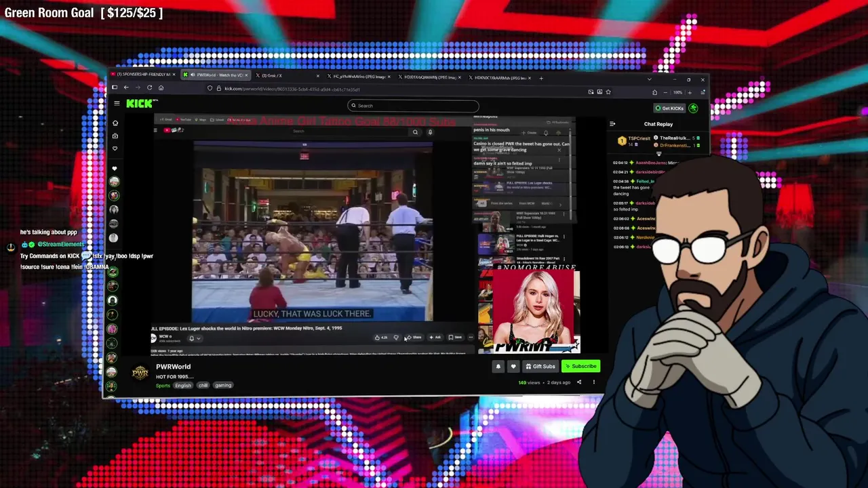Collapse the Chat Replay panel icon
Viewport: 868px width, 488px height.
[x=612, y=124]
